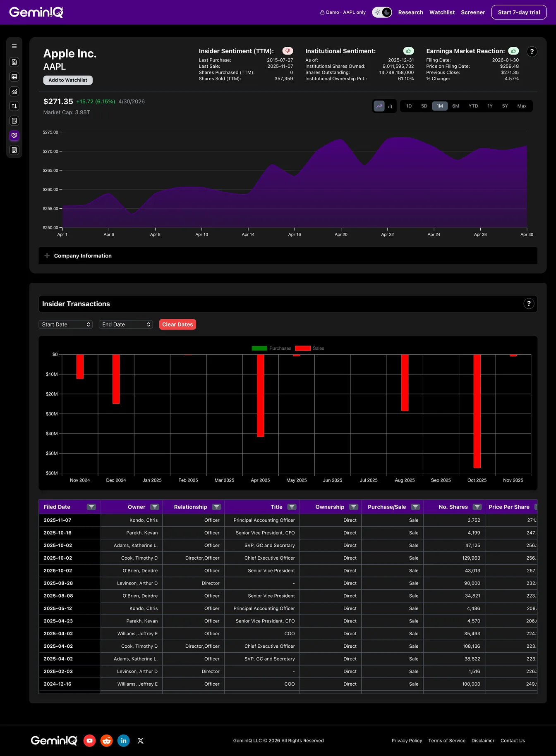Filter the Relationship column
Screen dimensions: 556x756
216,507
